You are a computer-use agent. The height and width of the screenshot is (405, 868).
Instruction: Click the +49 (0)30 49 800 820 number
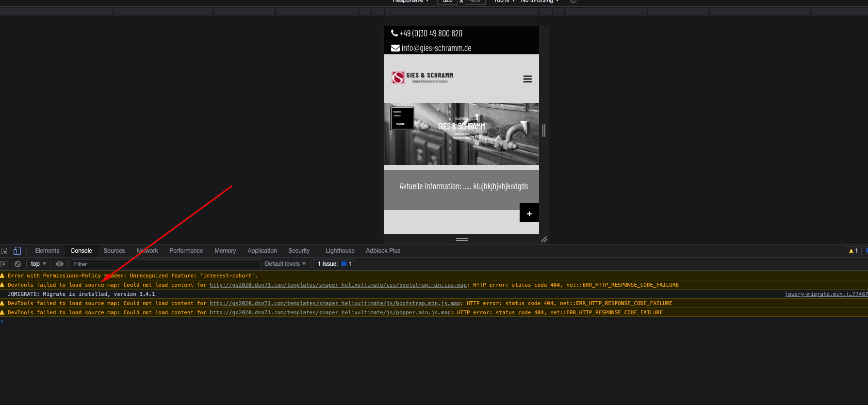[431, 33]
